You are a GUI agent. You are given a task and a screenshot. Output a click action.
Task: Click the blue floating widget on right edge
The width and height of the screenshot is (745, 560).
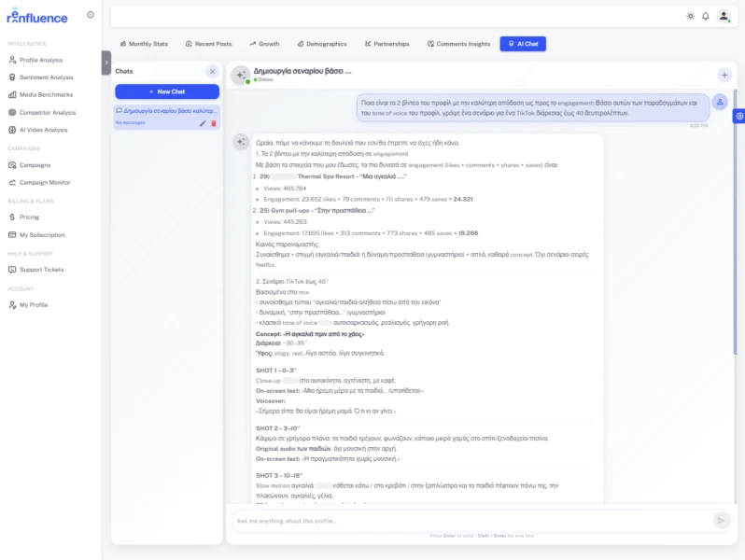tap(738, 116)
